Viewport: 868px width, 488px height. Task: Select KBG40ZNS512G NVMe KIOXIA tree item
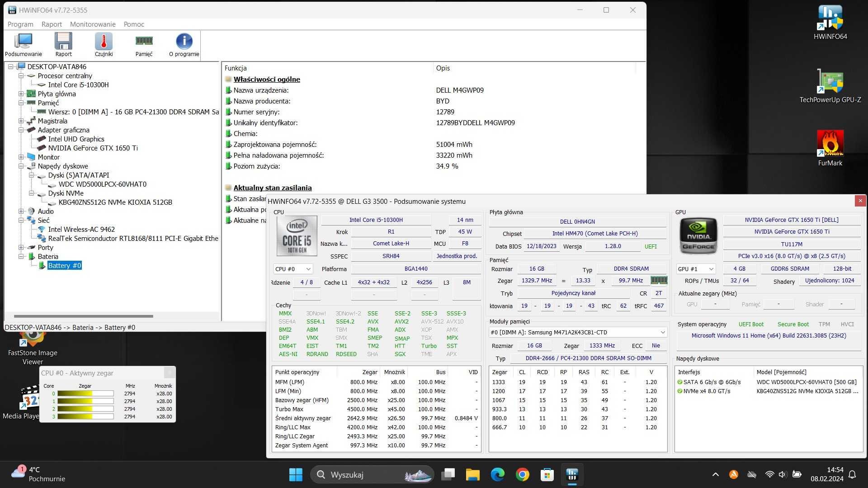(115, 202)
